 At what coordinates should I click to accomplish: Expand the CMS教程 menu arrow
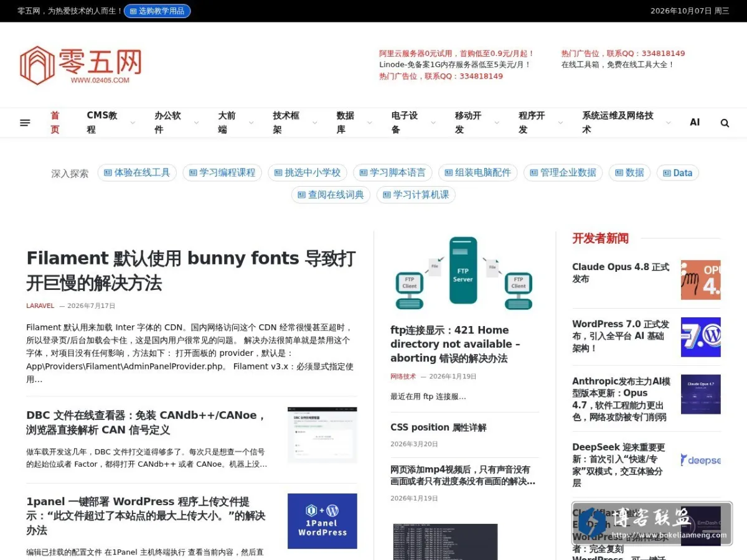(133, 123)
